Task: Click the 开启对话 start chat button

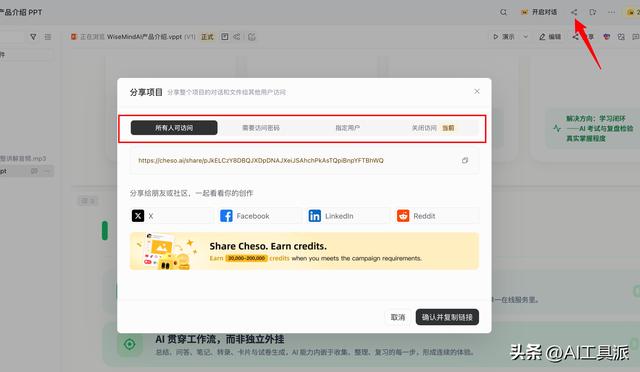Action: tap(539, 12)
